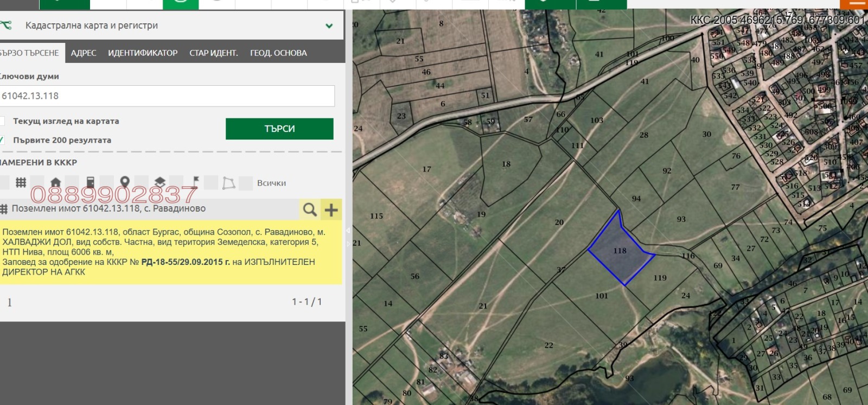Screen dimensions: 868x405
Task: Enable 'Текущ изглед на картата' checkbox
Action: pyautogui.click(x=2, y=121)
